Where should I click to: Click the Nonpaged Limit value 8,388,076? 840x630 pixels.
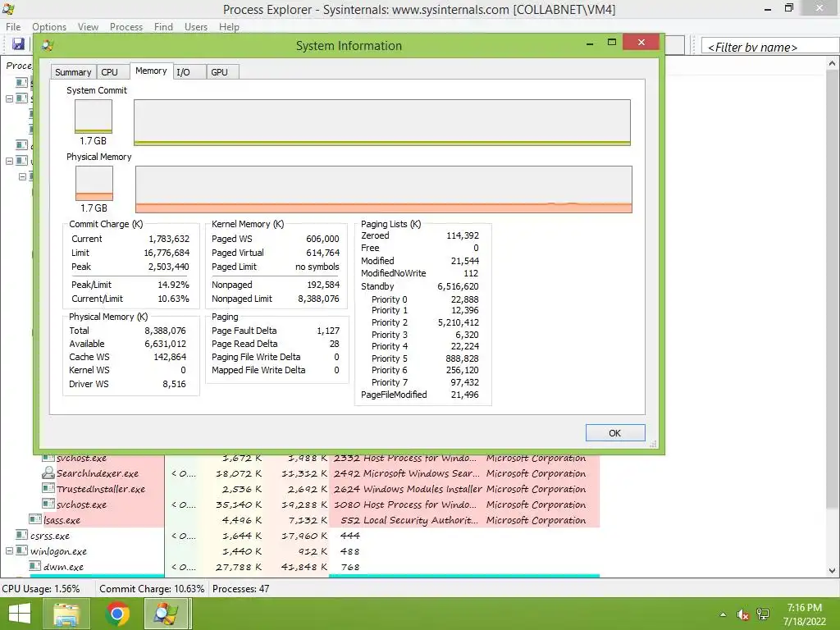point(319,299)
